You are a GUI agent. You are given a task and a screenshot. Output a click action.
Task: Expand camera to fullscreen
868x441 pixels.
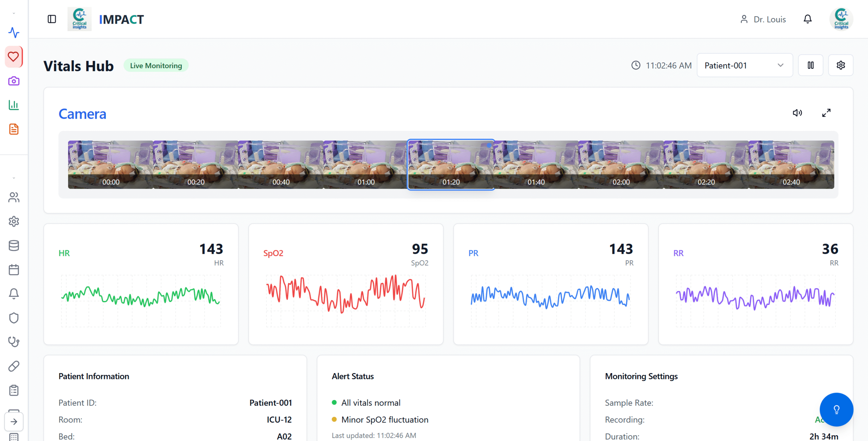point(826,113)
